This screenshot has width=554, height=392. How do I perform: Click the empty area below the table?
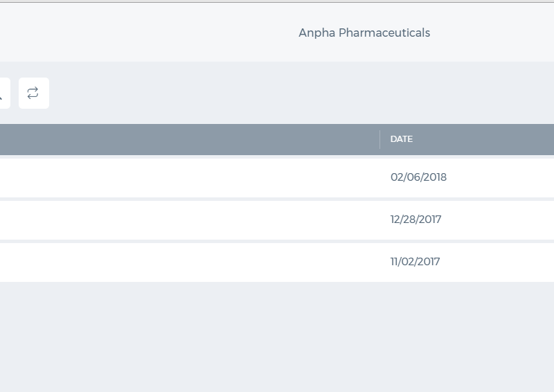277,336
